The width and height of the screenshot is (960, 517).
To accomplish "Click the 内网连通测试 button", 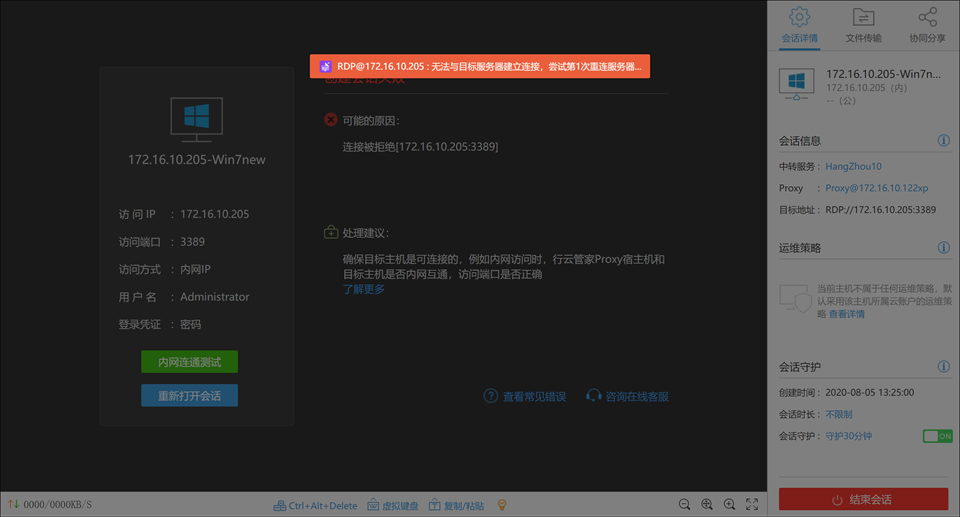I will click(x=189, y=362).
